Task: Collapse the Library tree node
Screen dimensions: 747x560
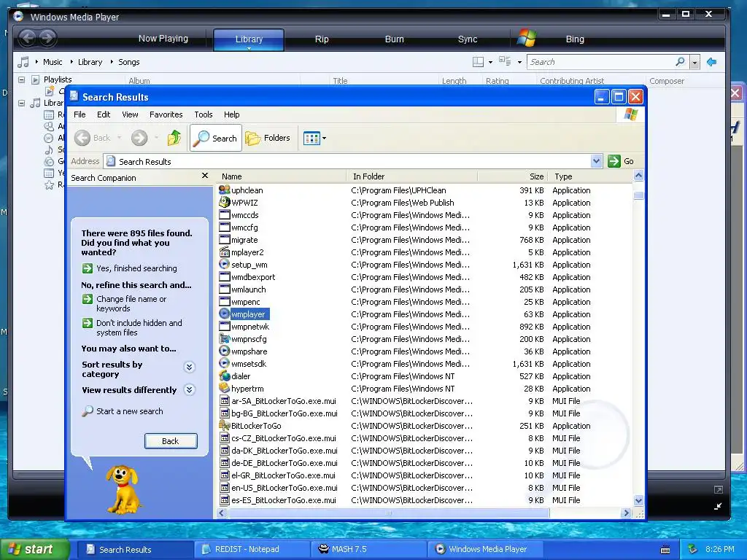Action: [x=21, y=103]
